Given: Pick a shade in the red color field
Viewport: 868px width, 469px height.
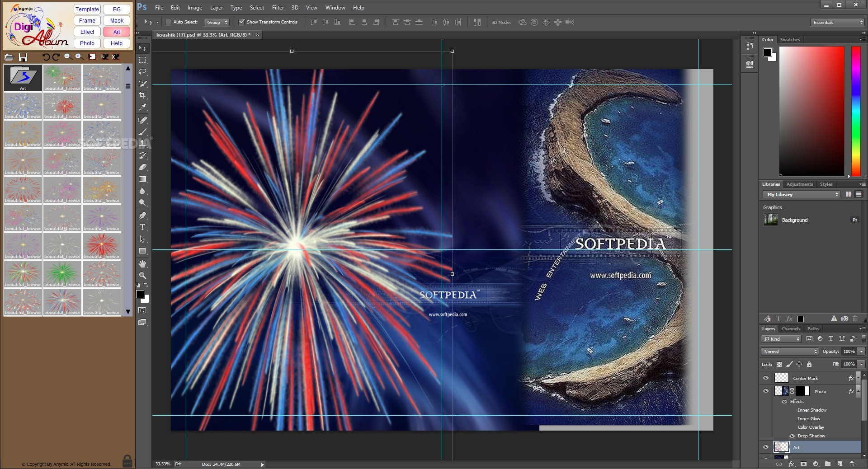Looking at the screenshot, I should tap(811, 111).
